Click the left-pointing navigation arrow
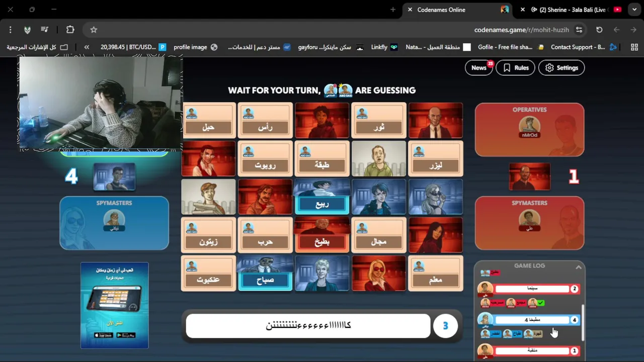Image resolution: width=644 pixels, height=362 pixels. pos(616,30)
